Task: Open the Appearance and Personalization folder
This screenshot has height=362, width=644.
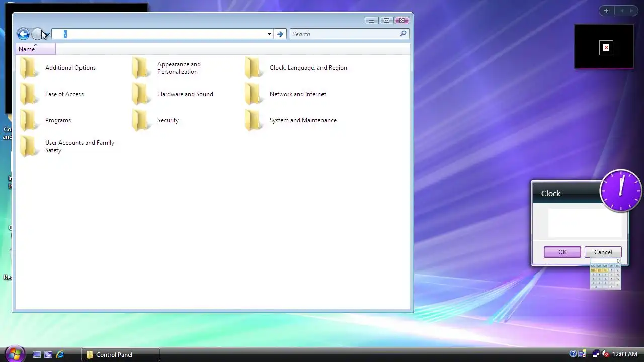Action: pyautogui.click(x=167, y=68)
